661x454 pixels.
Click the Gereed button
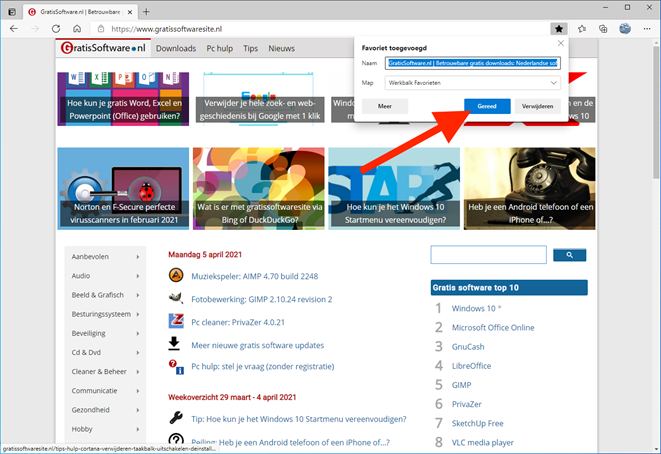point(487,106)
